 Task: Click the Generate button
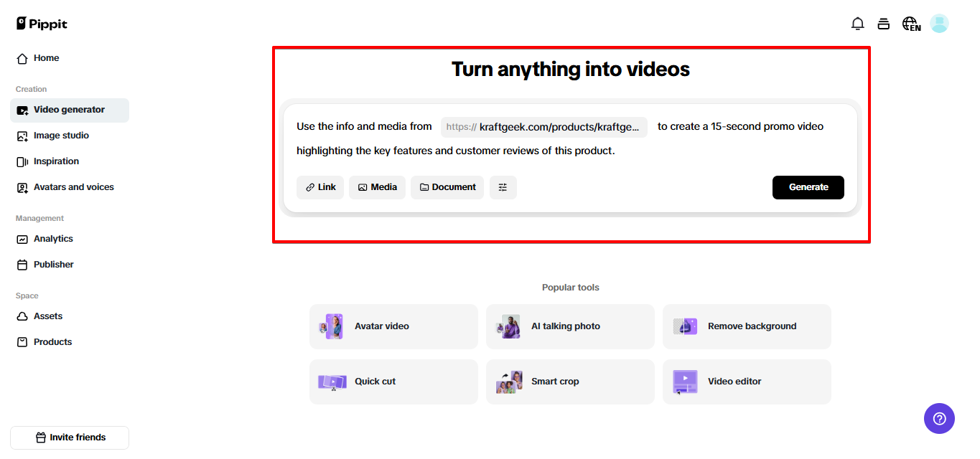click(x=808, y=187)
